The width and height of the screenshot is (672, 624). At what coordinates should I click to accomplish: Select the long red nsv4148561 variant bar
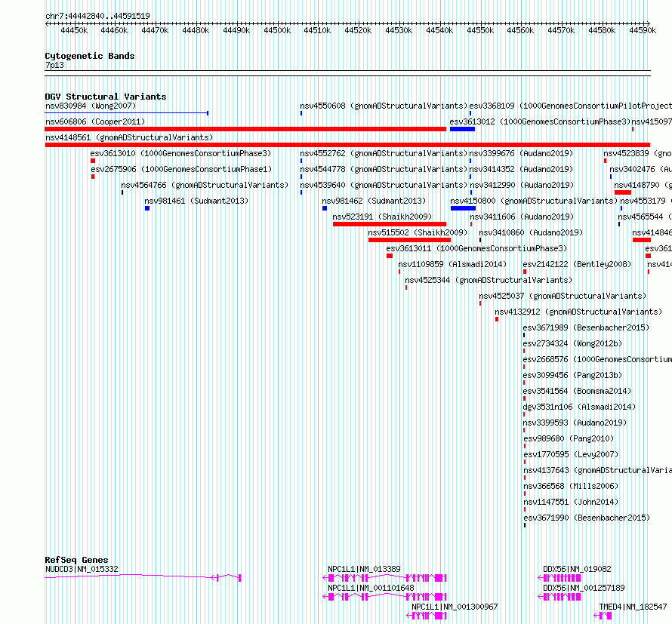click(x=347, y=145)
